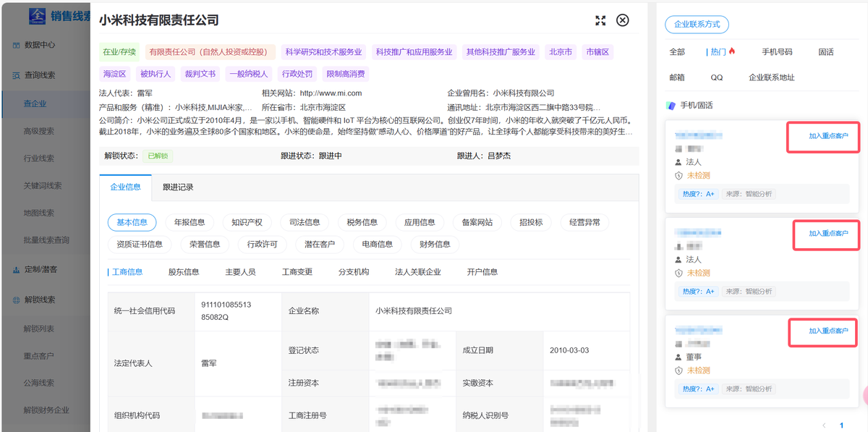Click 加入重点客户 in the 董事 contact card
Viewport: 868px width, 432px height.
click(x=828, y=331)
